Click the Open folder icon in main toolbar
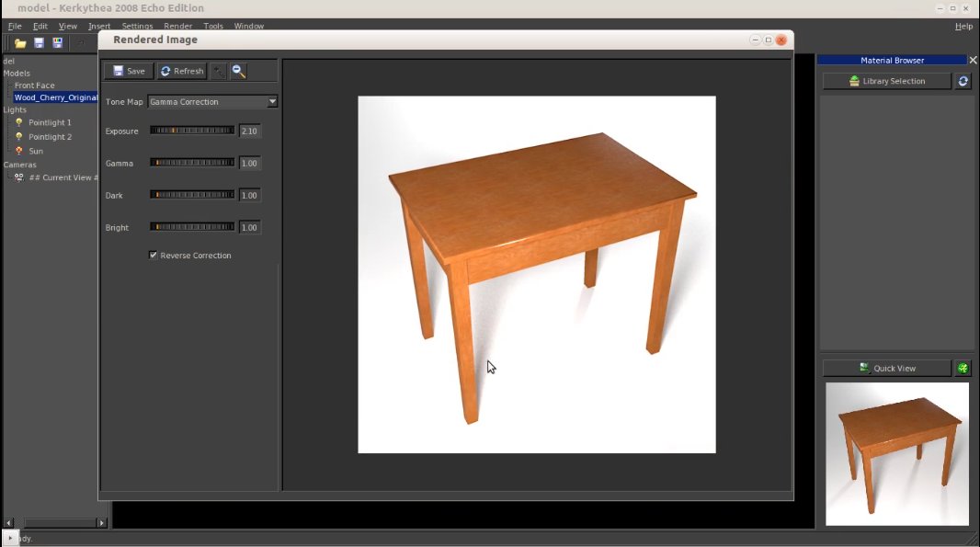Image resolution: width=980 pixels, height=547 pixels. click(20, 43)
